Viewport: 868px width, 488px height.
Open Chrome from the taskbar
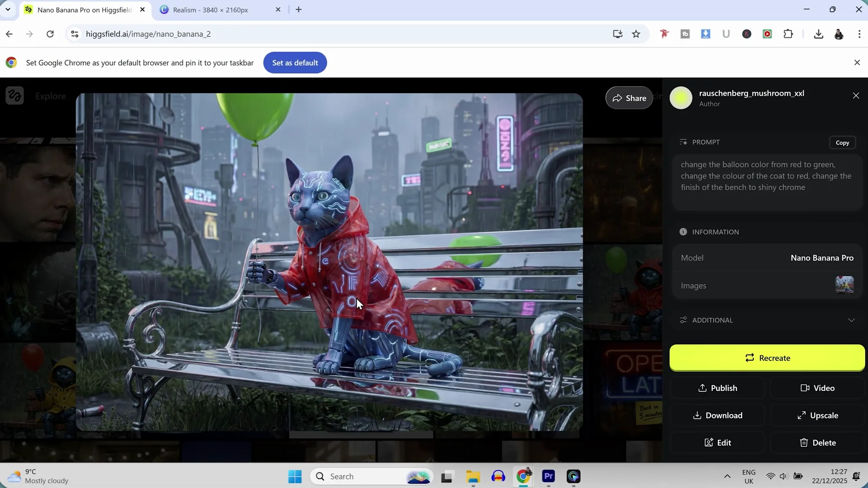click(x=523, y=477)
